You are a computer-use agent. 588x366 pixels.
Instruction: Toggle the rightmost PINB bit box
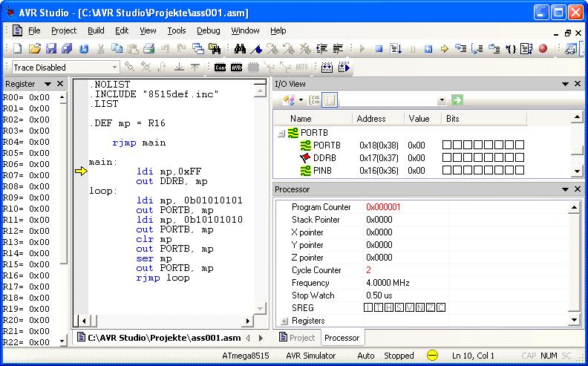520,171
